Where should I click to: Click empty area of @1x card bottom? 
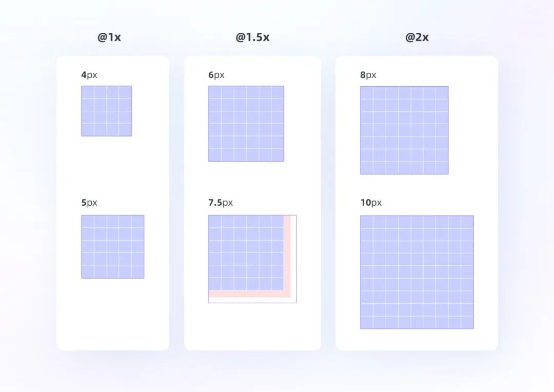pyautogui.click(x=113, y=315)
